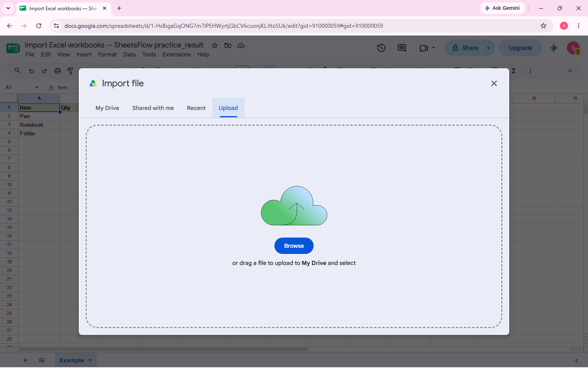Click the cloud upload illustration
The width and height of the screenshot is (588, 368).
point(294,206)
